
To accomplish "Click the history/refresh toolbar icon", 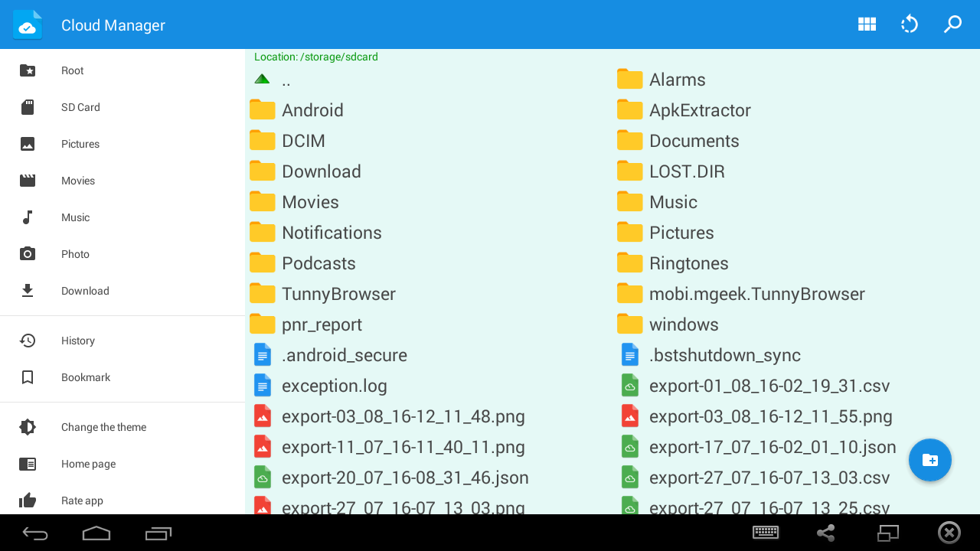I will (910, 24).
